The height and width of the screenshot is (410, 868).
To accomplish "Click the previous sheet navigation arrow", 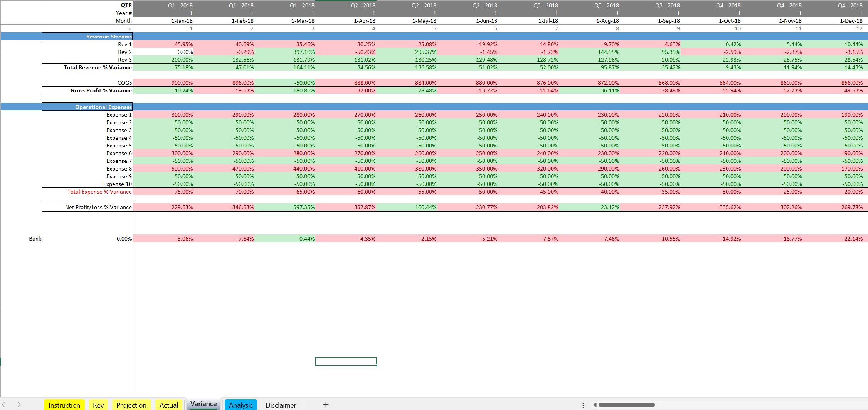I will (4, 405).
